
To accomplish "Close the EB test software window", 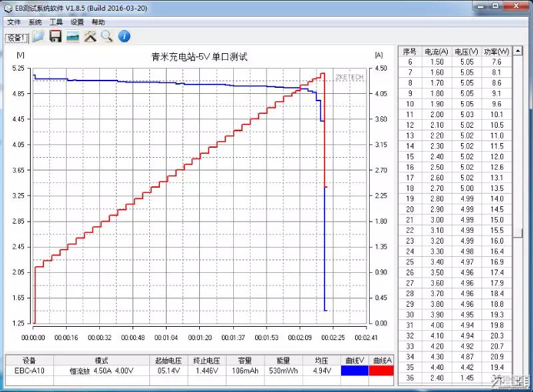I will coord(516,6).
